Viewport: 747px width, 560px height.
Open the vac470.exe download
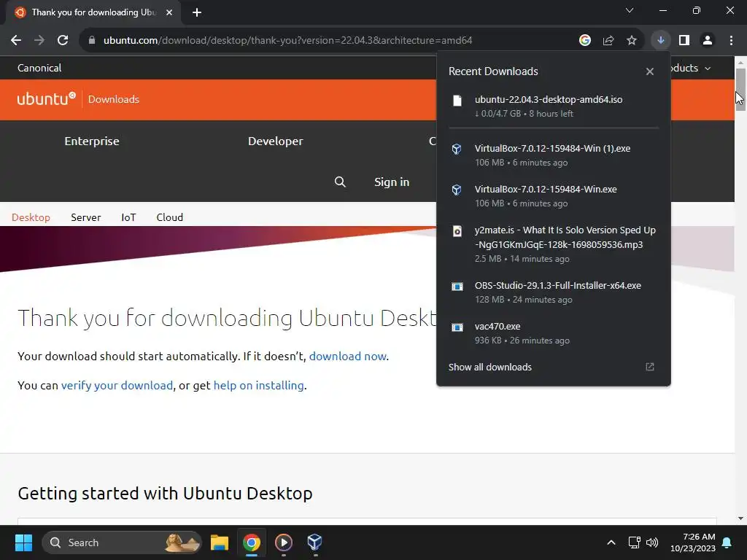554,333
